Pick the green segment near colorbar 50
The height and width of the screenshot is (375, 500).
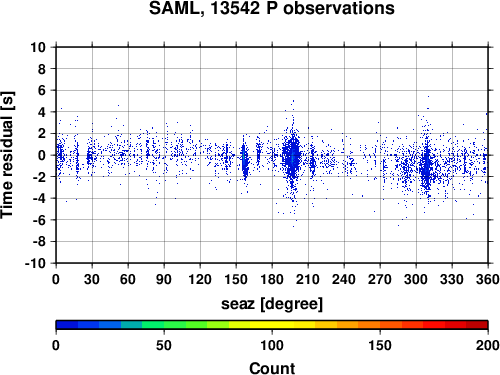(164, 325)
